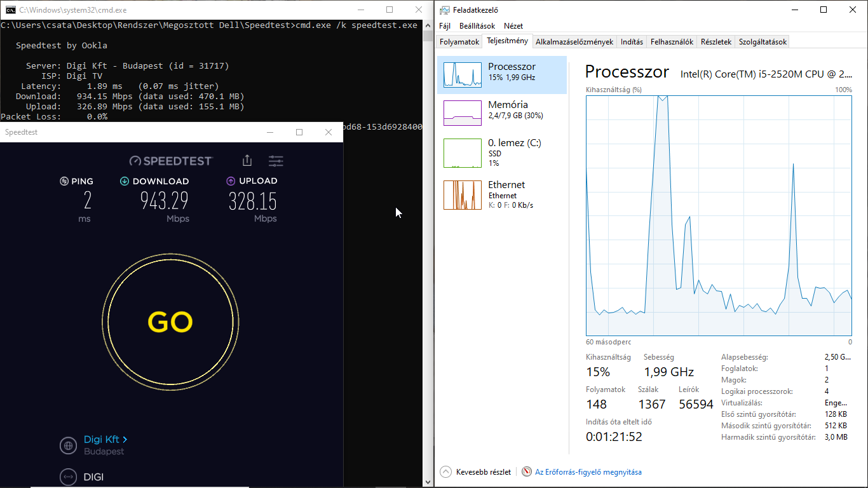Click the server globe icon beside Digi Kft
The image size is (868, 488).
tap(68, 445)
